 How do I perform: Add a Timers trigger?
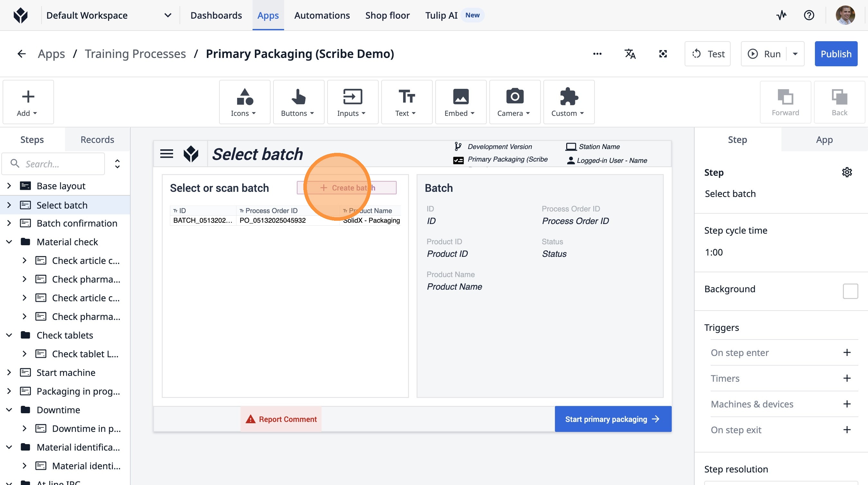[847, 378]
